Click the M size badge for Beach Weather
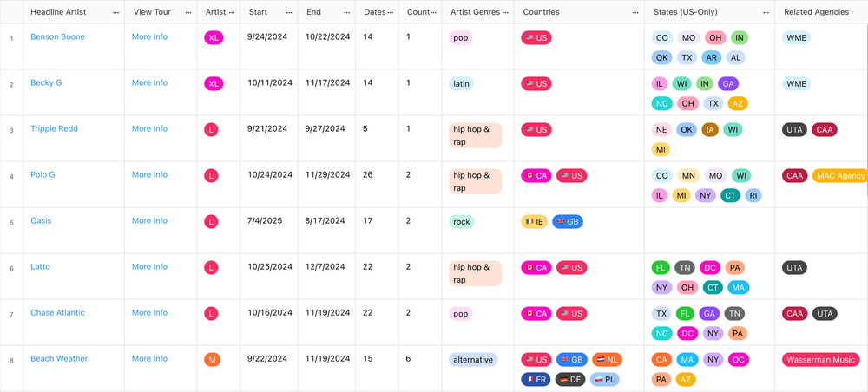Screen dimensions: 868x392 click(x=212, y=359)
